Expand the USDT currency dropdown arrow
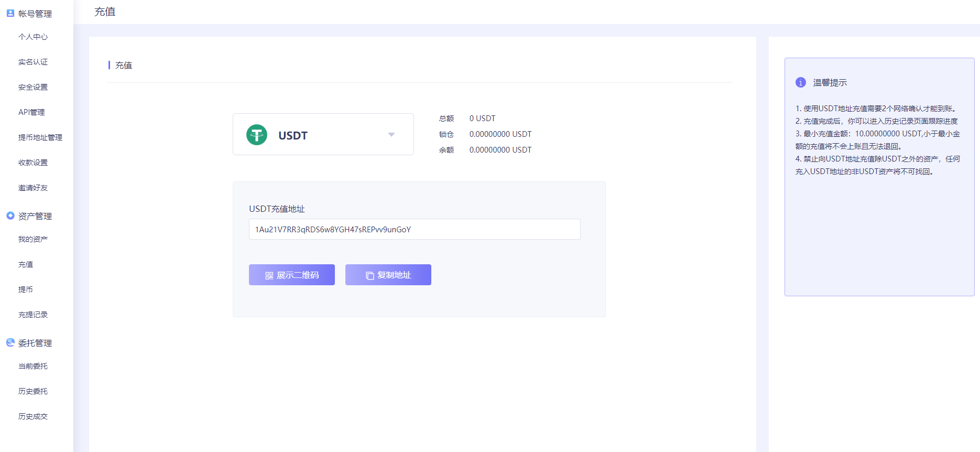This screenshot has height=452, width=980. 391,135
